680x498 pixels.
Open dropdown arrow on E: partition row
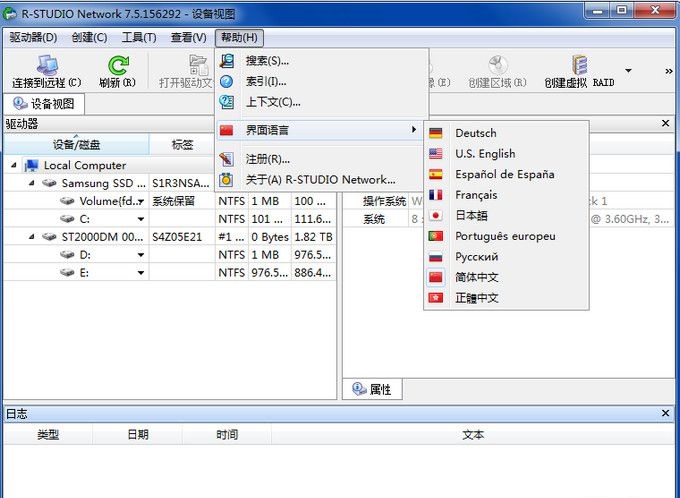[141, 273]
